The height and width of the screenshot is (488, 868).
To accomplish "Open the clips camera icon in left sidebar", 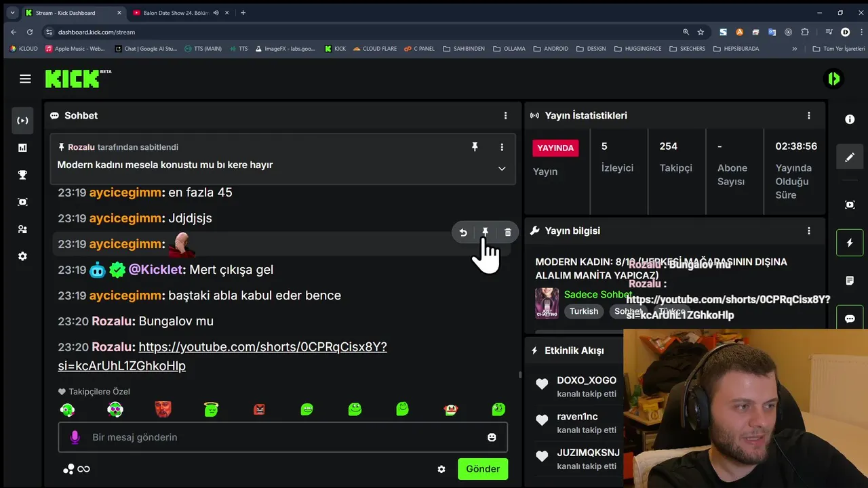I will (x=22, y=202).
